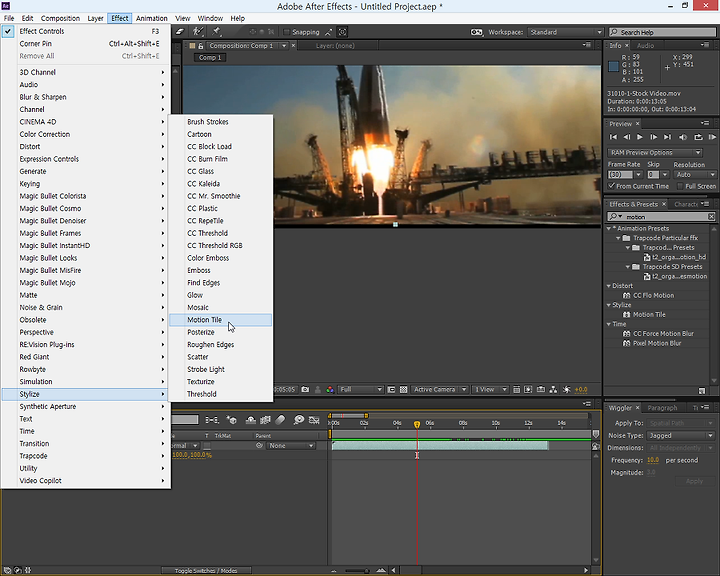Select CC RepeTile in Stylize submenu
Viewport: 720px width, 576px height.
[220, 221]
